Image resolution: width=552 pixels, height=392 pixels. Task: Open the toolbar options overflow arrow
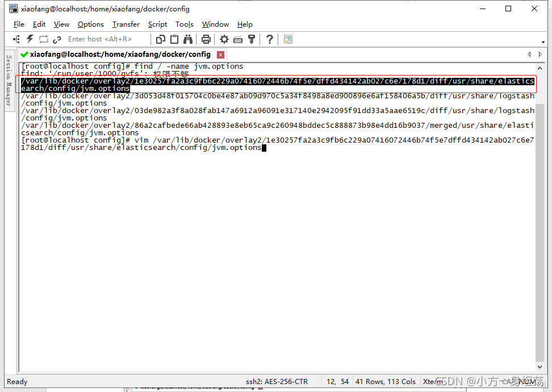click(x=543, y=42)
